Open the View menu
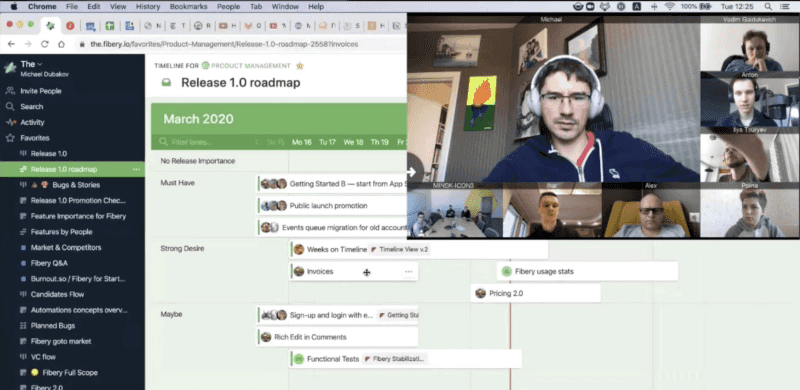800x390 pixels. [118, 7]
